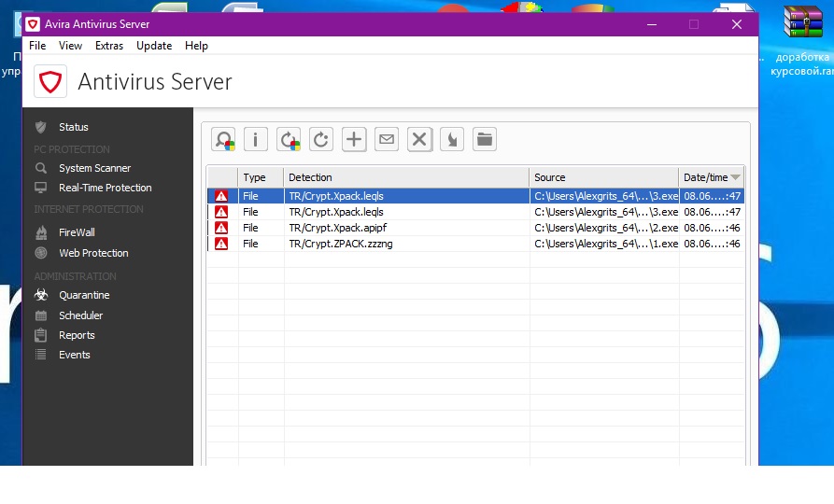Click the add file plus icon
The width and height of the screenshot is (834, 504).
pos(354,140)
